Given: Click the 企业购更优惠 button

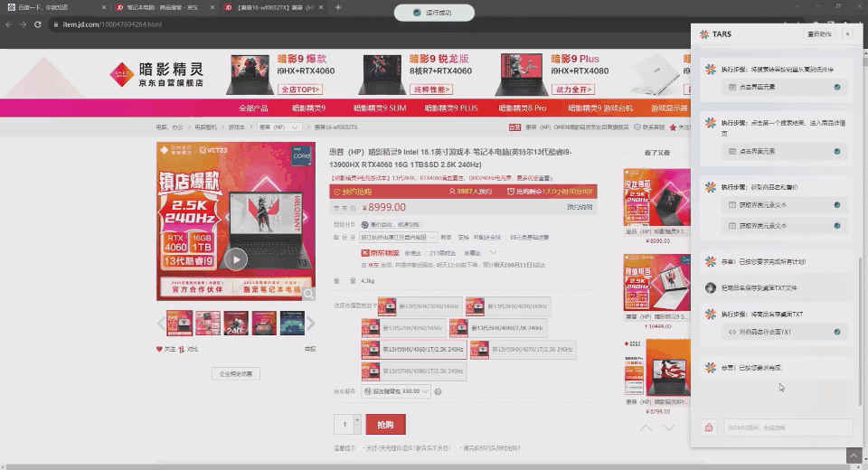Looking at the screenshot, I should [236, 373].
